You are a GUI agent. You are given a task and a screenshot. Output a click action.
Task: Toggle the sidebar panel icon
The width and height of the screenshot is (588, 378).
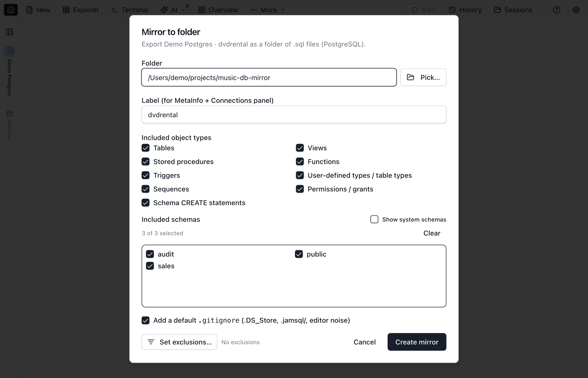pos(10,32)
